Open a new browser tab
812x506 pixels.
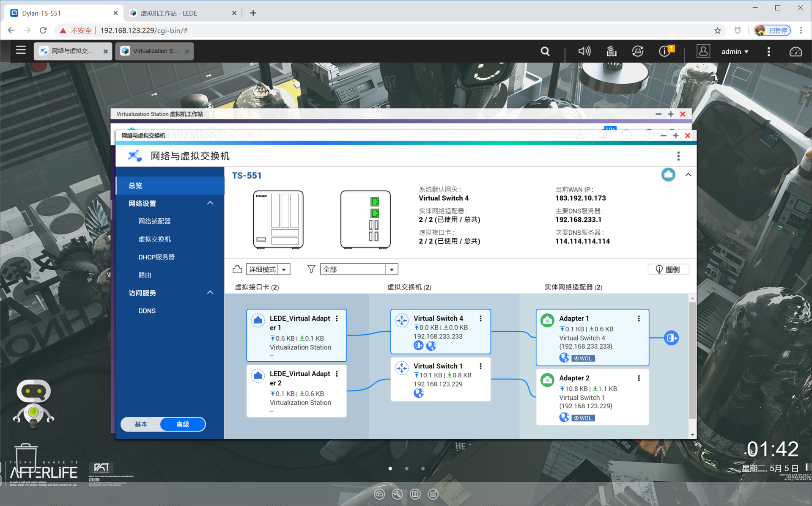(253, 13)
